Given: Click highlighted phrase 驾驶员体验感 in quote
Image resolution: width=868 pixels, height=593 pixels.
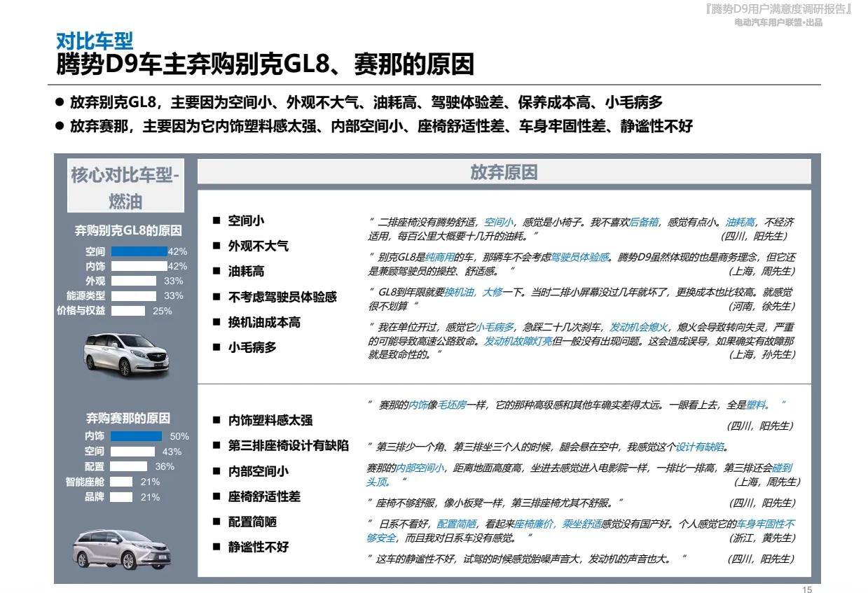Looking at the screenshot, I should point(580,257).
